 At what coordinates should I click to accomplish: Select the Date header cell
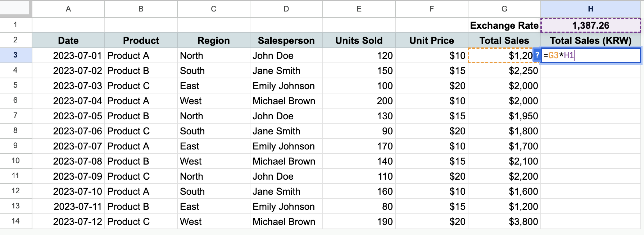click(68, 40)
